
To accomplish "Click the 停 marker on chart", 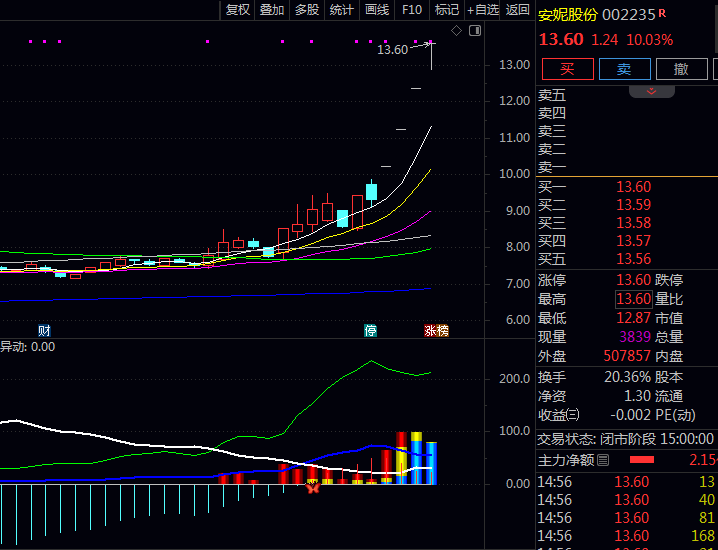I will pos(371,330).
